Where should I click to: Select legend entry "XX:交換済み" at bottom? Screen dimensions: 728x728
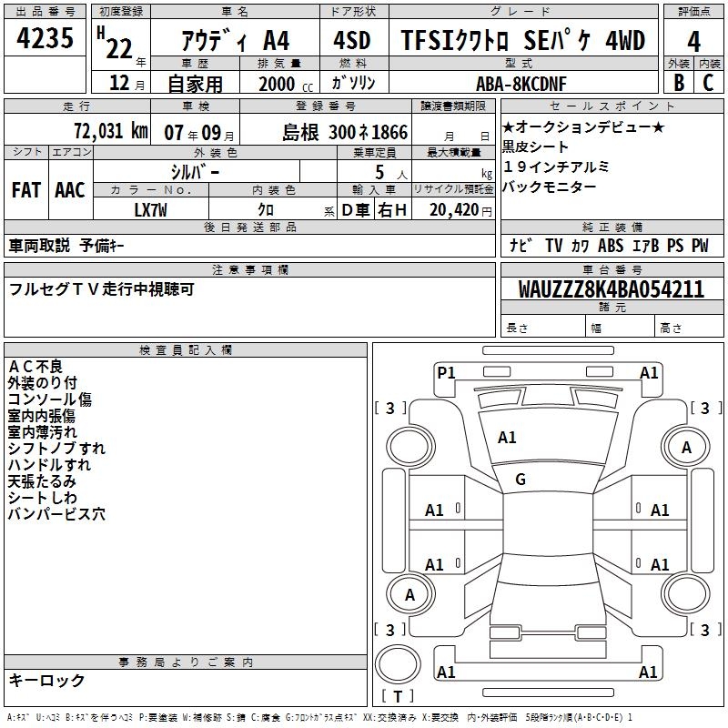[x=389, y=717]
